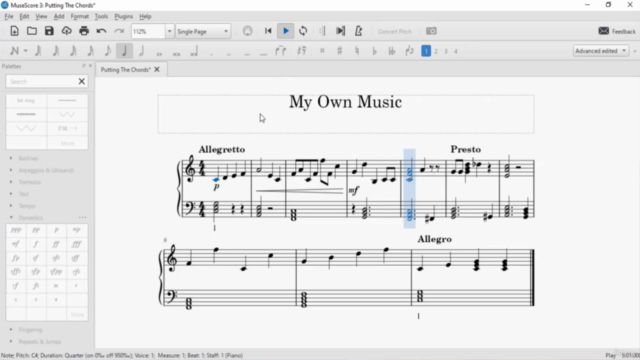Screen dimensions: 640x360
Task: Select eighth note duration
Action: point(107,51)
